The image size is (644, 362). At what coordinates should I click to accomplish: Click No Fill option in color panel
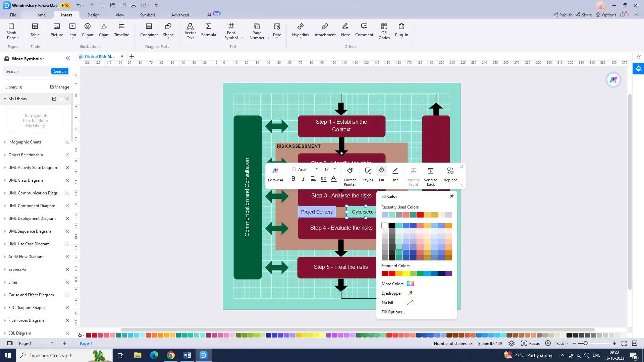tap(388, 302)
